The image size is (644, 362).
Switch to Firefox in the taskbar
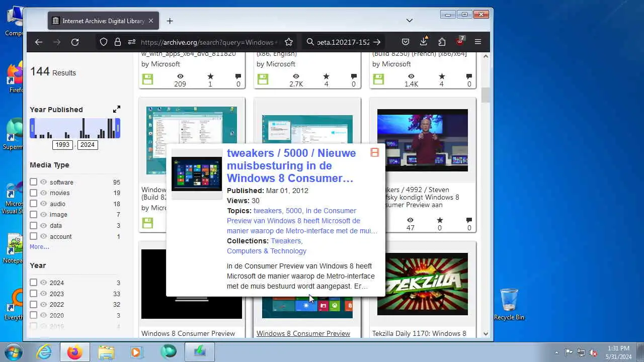tap(75, 352)
